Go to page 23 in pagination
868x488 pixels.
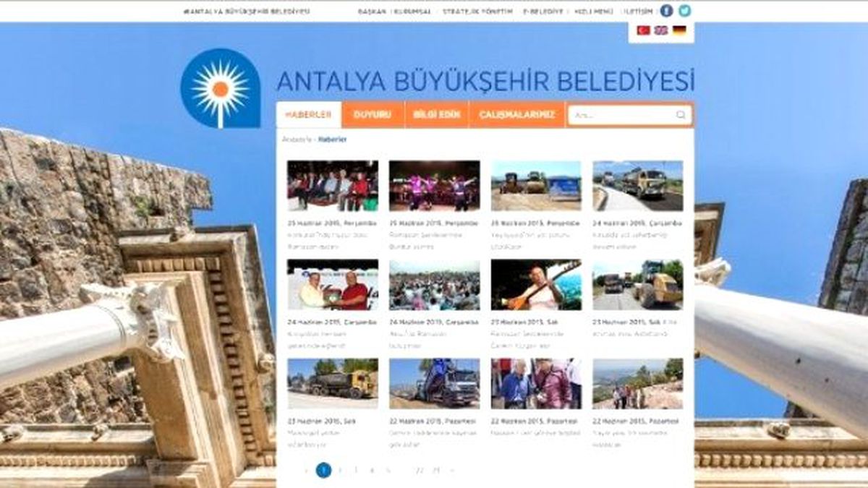tap(435, 471)
